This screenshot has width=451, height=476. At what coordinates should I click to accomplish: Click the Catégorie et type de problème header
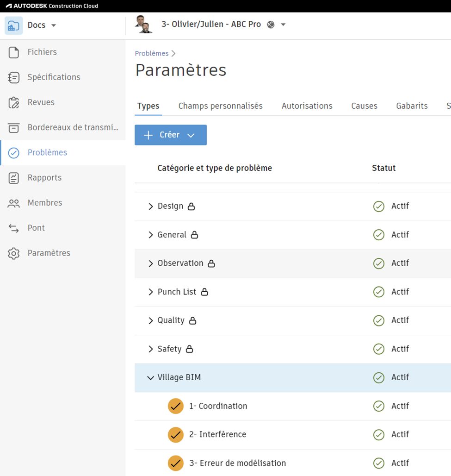[215, 168]
